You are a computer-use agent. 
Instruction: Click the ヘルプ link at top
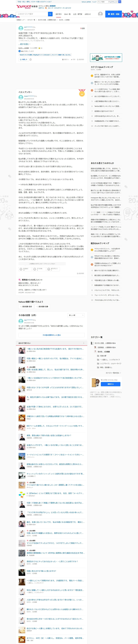point(94,2)
